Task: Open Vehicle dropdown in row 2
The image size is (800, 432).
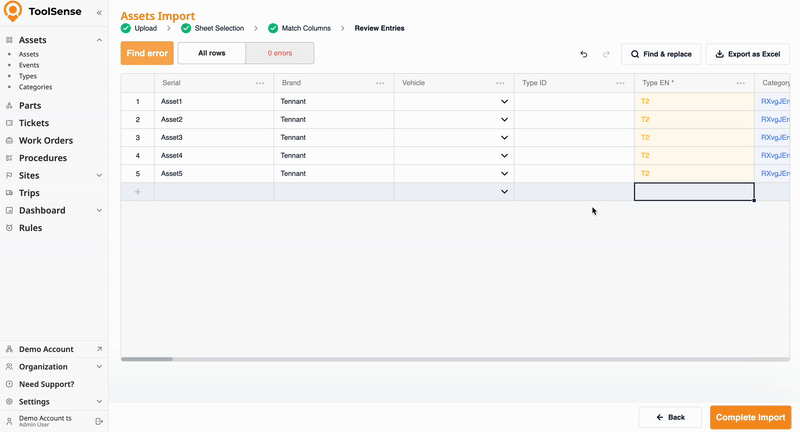Action: (504, 119)
